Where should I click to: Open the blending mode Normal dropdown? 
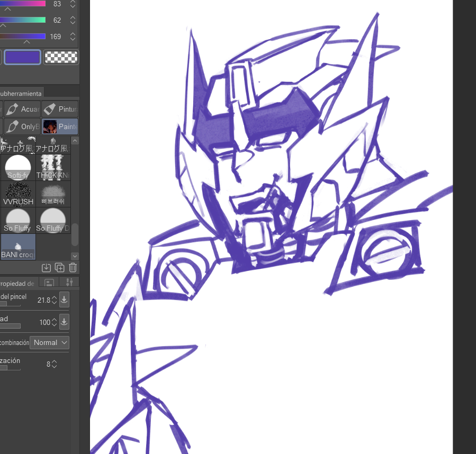[x=49, y=342]
